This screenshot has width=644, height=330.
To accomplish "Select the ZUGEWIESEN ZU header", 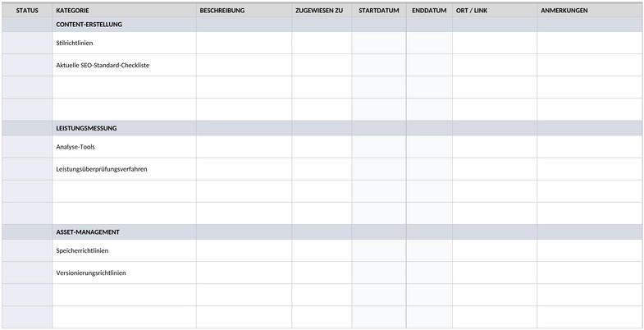I will [x=322, y=11].
